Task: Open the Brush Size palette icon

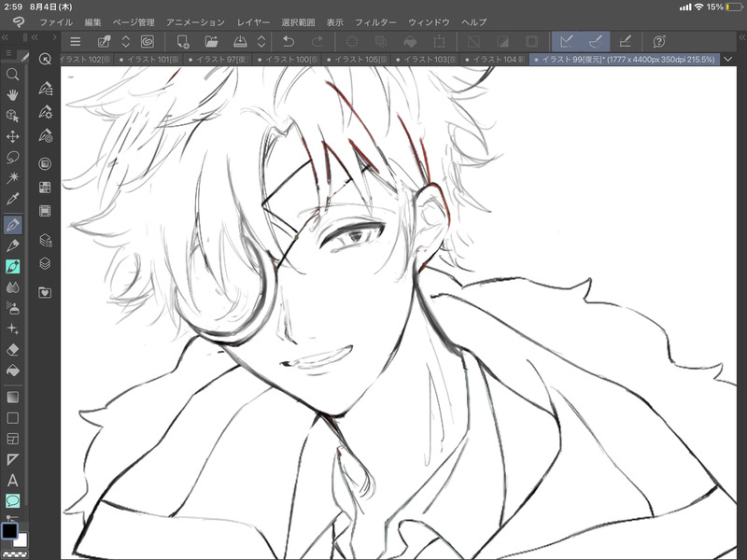Action: click(x=45, y=135)
